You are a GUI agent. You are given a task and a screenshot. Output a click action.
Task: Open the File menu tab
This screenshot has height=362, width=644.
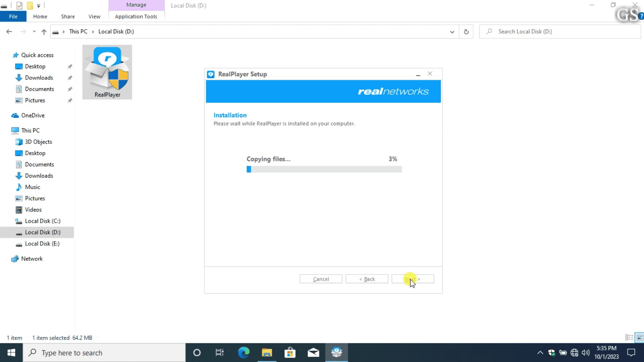coord(13,16)
